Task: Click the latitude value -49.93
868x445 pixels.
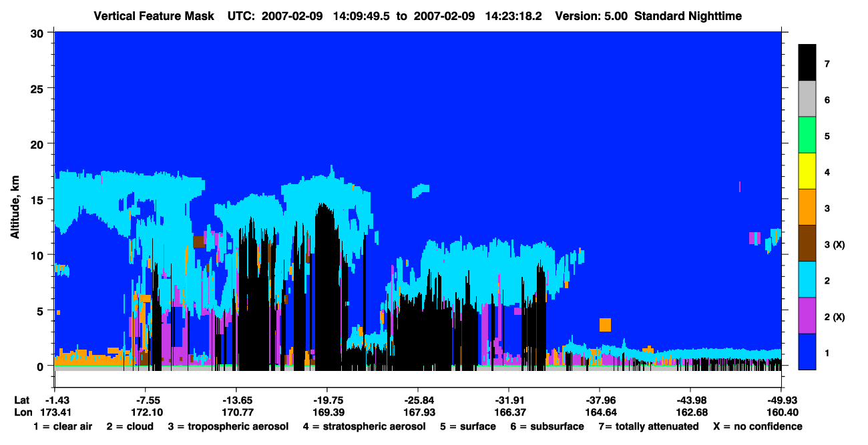Action: (781, 400)
